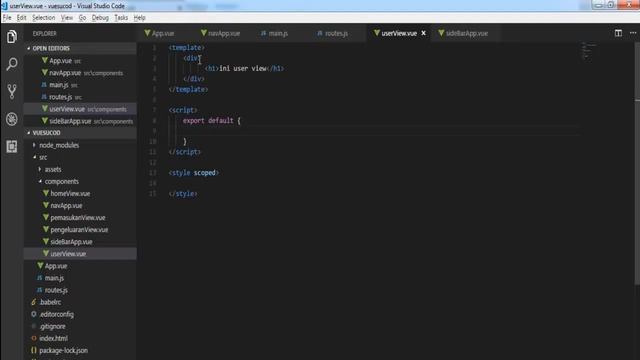
Task: Select sideBarApp.vue in Open Editors list
Action: click(x=80, y=121)
